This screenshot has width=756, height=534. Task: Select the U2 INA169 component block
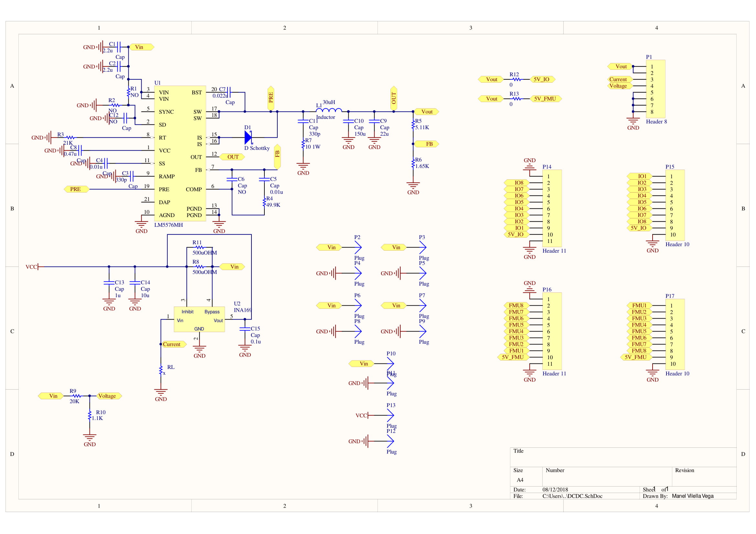199,319
